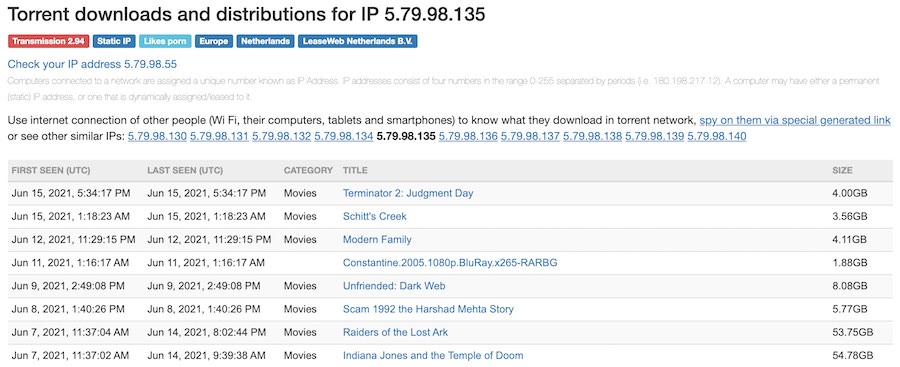Open Scam 1992 the Harshad Mehta Story link
The height and width of the screenshot is (367, 900).
(428, 309)
